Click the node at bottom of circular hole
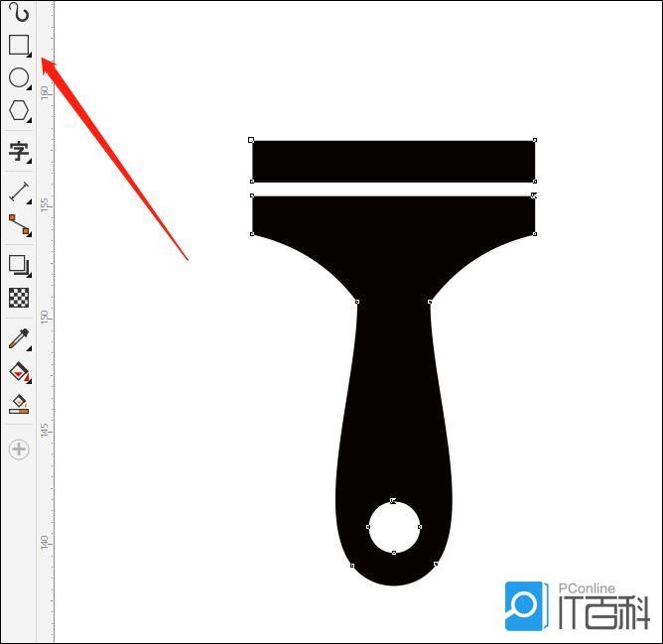The image size is (663, 644). [x=394, y=553]
